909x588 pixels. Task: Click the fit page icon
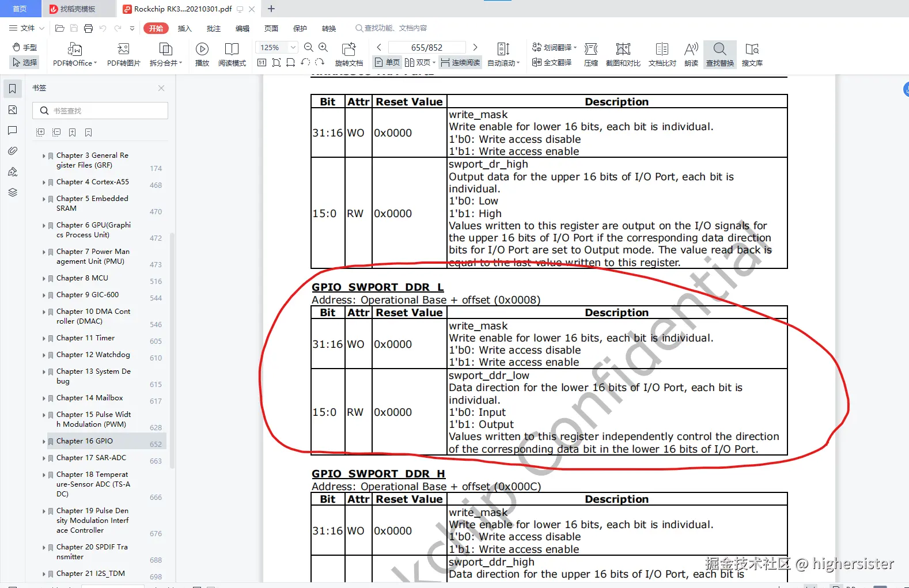tap(277, 62)
